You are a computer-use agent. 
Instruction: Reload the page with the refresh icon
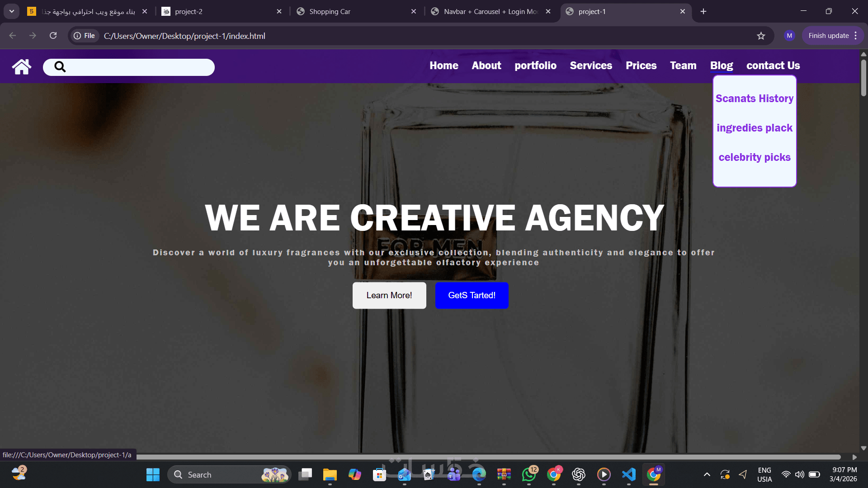pyautogui.click(x=53, y=36)
